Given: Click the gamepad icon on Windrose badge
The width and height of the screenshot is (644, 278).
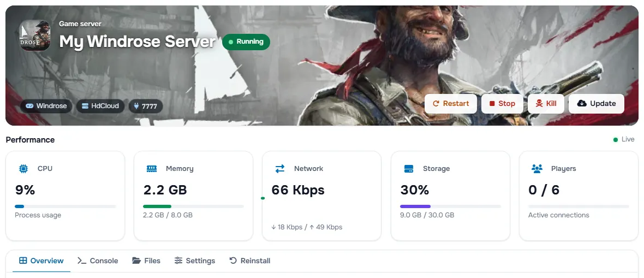Looking at the screenshot, I should (x=29, y=106).
